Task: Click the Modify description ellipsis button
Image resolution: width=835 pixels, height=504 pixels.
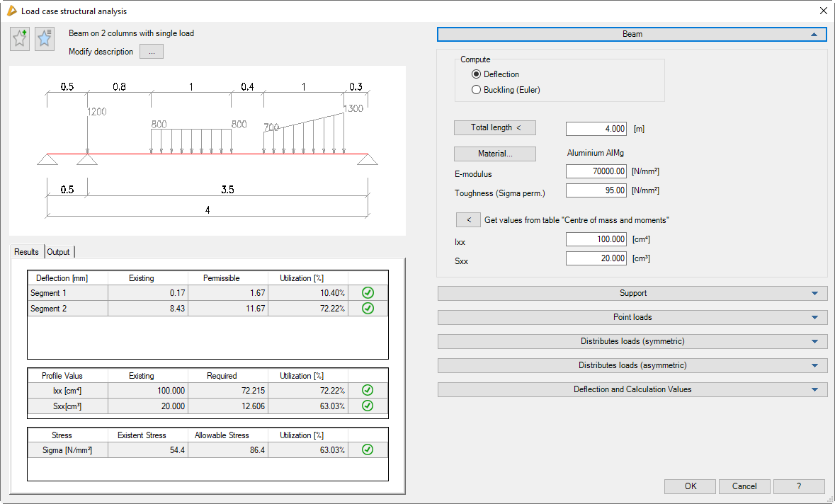Action: tap(152, 52)
